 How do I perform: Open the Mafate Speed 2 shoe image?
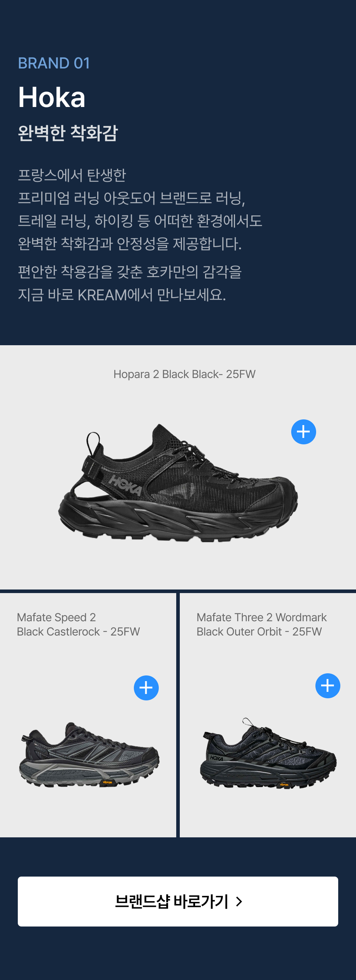pos(89,755)
